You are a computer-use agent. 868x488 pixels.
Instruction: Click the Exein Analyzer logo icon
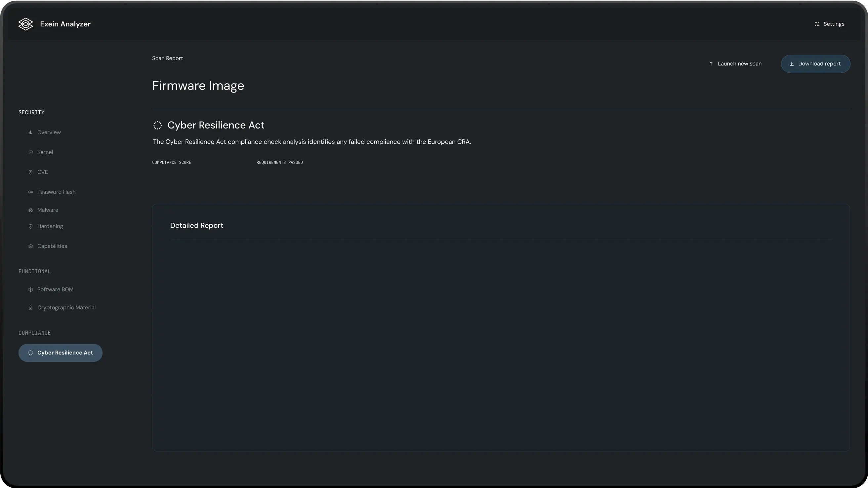tap(25, 24)
